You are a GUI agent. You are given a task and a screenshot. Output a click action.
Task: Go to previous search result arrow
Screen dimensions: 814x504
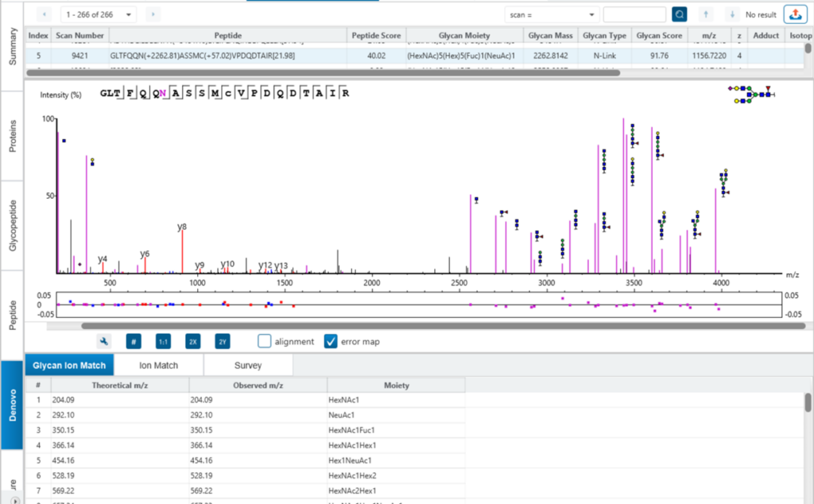tap(706, 14)
